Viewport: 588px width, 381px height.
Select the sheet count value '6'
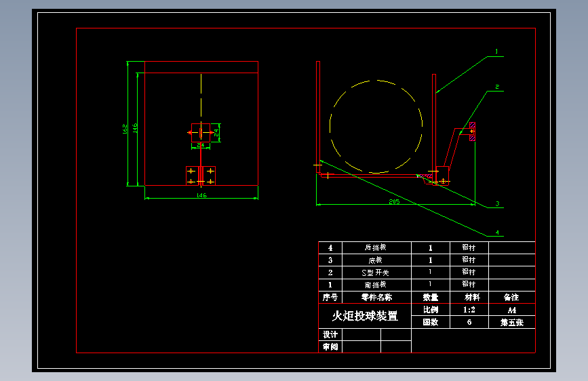469,322
